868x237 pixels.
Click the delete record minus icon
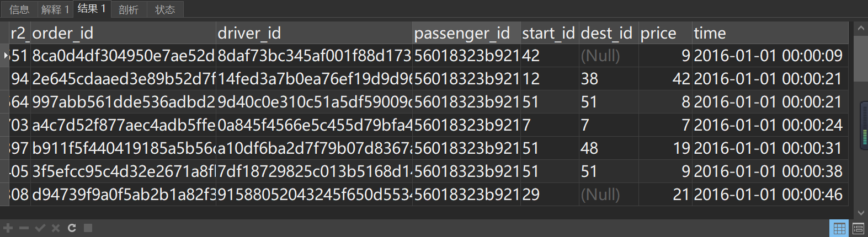[x=24, y=228]
